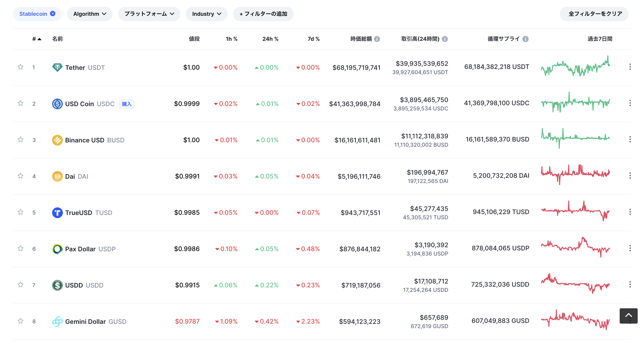Viewport: 644px width, 343px height.
Task: View Dai's 7-day sparkline chart
Action: pyautogui.click(x=575, y=174)
